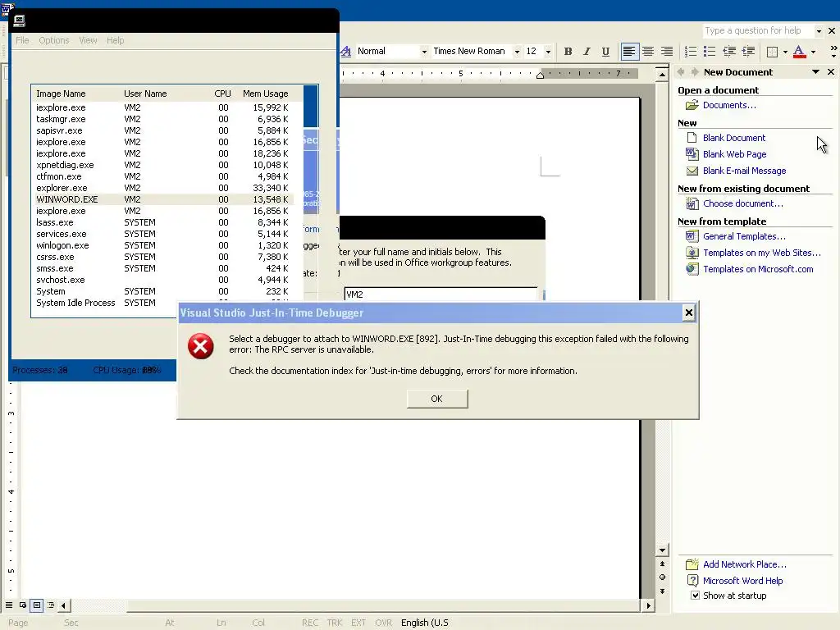
Task: Open Choose document link
Action: pyautogui.click(x=742, y=203)
